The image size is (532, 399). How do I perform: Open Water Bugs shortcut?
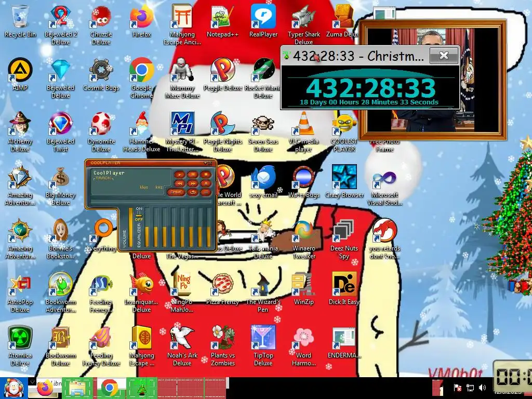303,182
